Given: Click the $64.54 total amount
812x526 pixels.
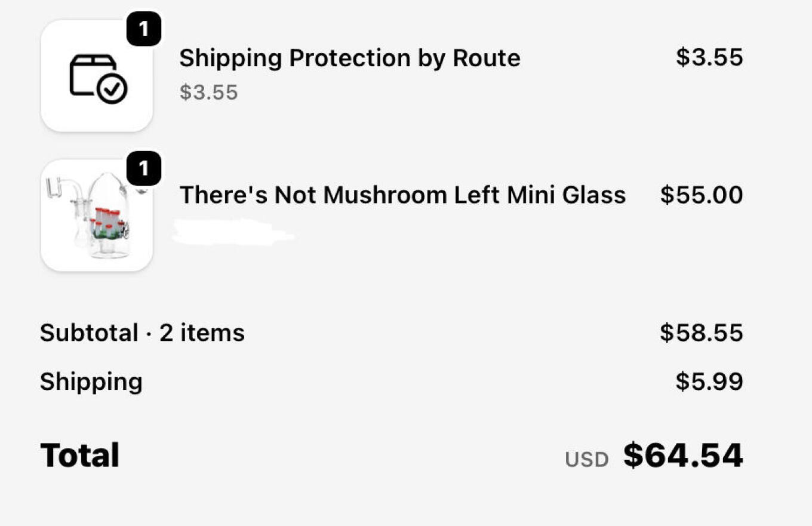Looking at the screenshot, I should [682, 455].
